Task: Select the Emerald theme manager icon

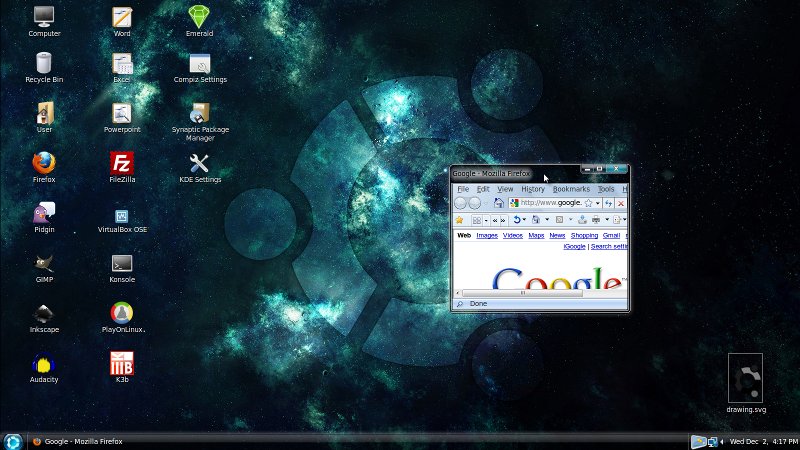Action: (x=199, y=21)
